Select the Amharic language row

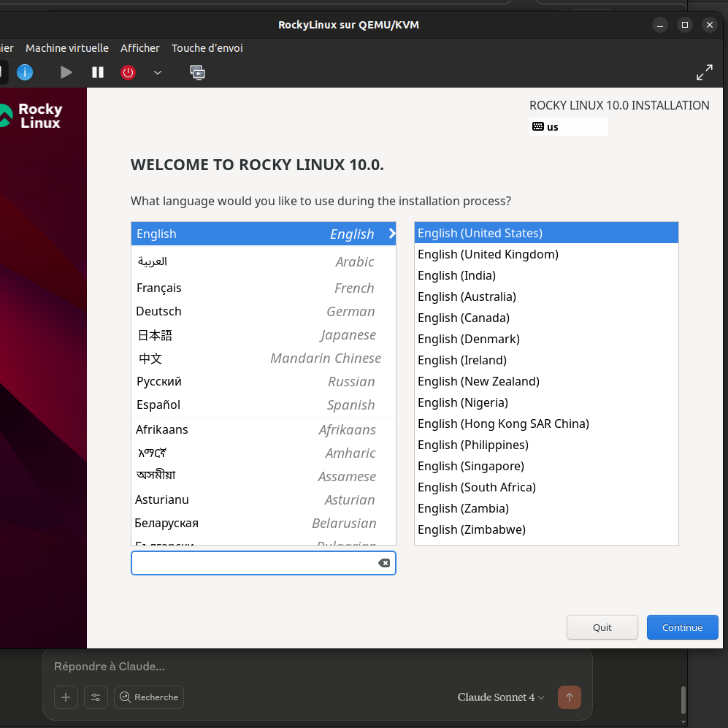[x=264, y=453]
